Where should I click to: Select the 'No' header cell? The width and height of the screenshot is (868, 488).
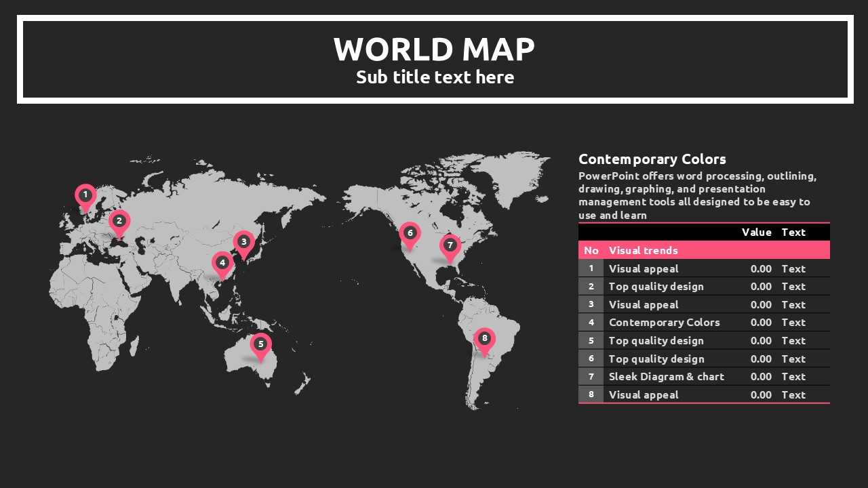coord(591,250)
